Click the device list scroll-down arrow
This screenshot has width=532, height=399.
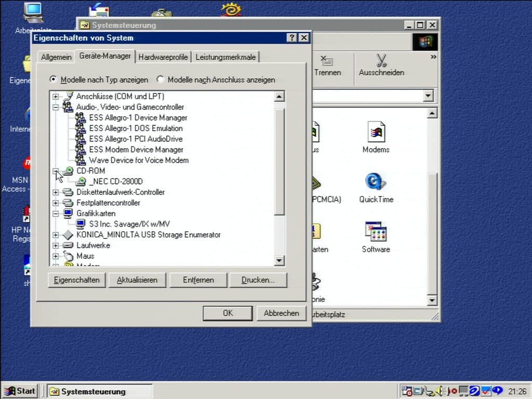point(279,260)
